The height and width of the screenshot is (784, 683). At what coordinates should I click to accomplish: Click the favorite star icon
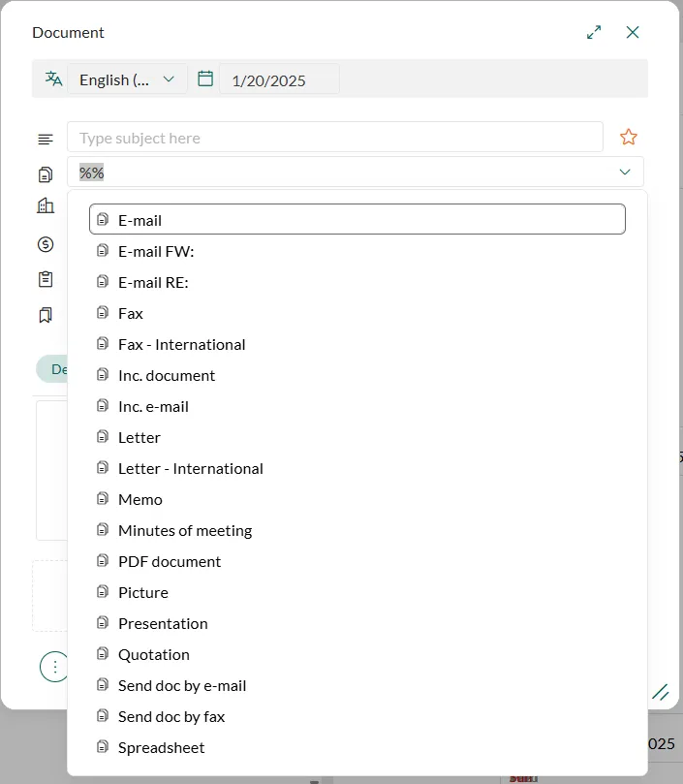[x=629, y=137]
